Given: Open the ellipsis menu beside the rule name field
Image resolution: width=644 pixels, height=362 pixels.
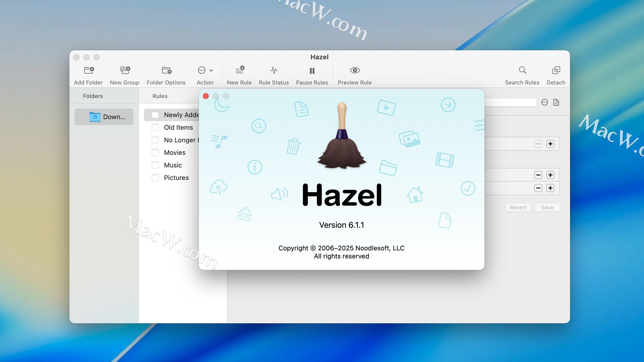Looking at the screenshot, I should coord(545,103).
